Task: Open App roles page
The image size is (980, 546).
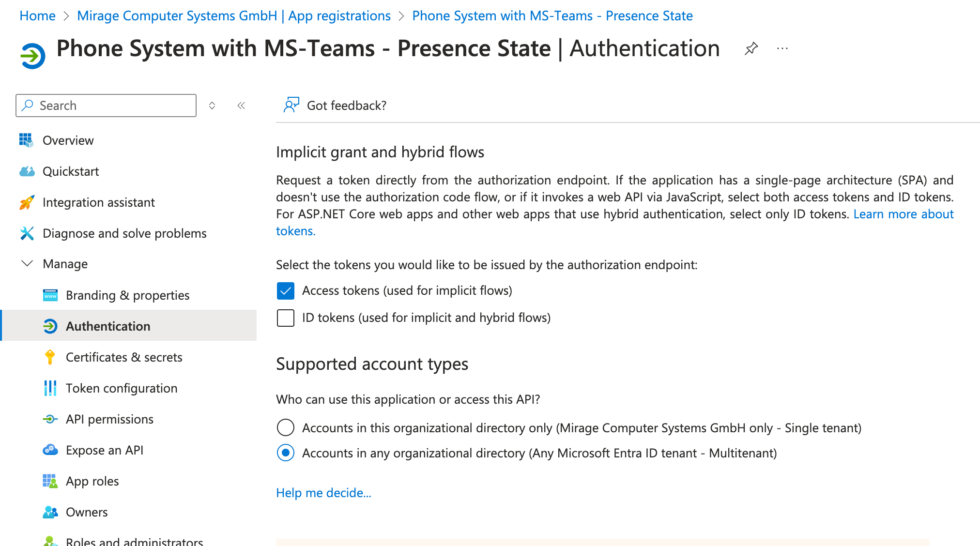Action: pyautogui.click(x=92, y=481)
